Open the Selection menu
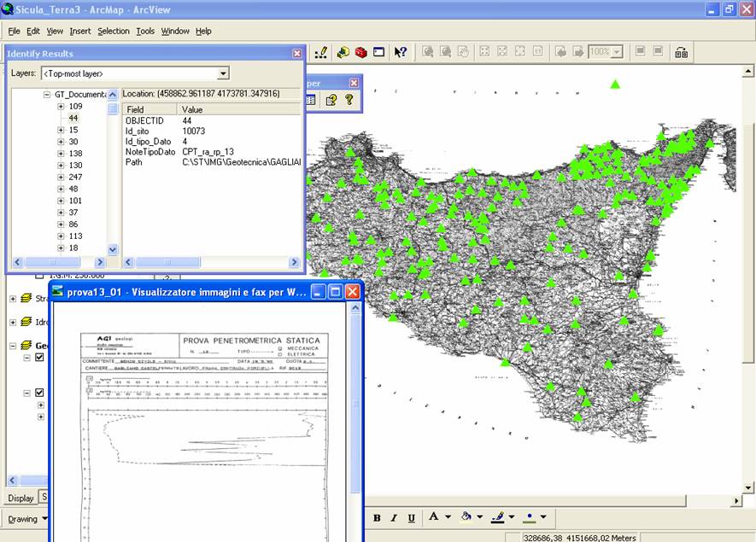This screenshot has height=542, width=756. (114, 31)
